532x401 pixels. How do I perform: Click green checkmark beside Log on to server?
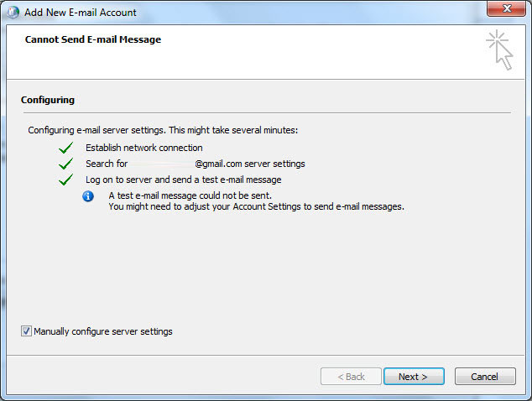click(x=65, y=180)
